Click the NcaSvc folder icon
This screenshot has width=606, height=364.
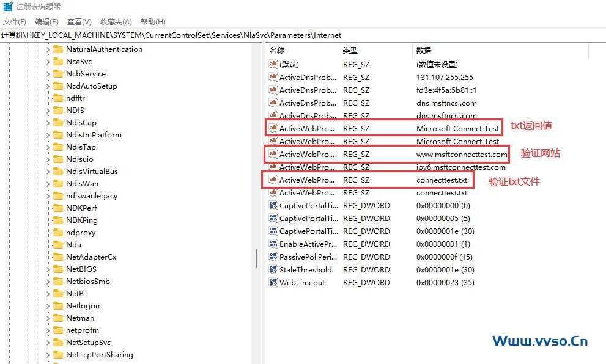click(x=58, y=61)
